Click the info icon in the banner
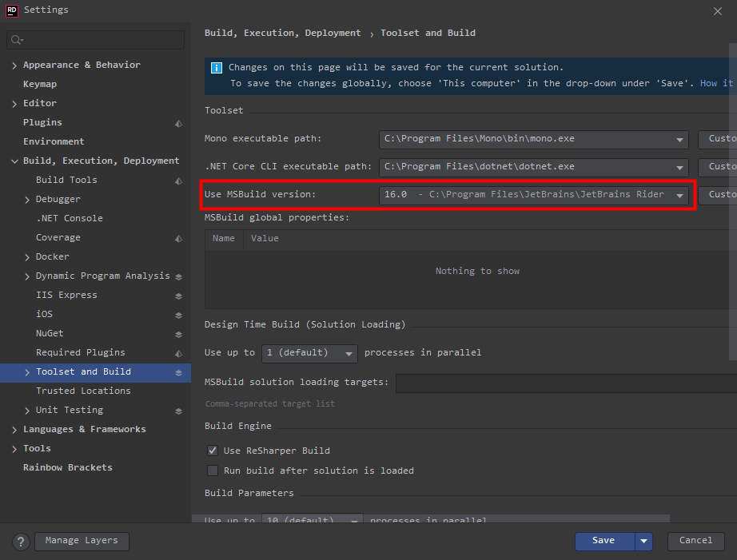This screenshot has height=560, width=737. point(216,68)
